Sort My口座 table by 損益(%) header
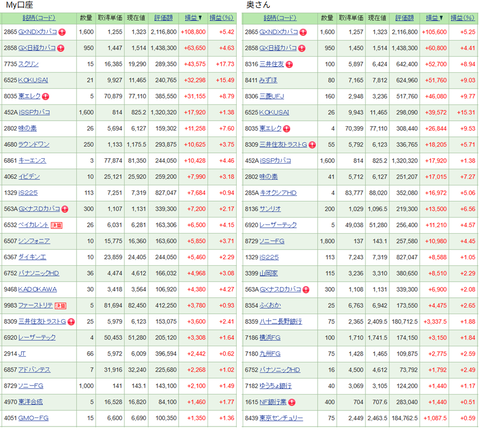 222,18
